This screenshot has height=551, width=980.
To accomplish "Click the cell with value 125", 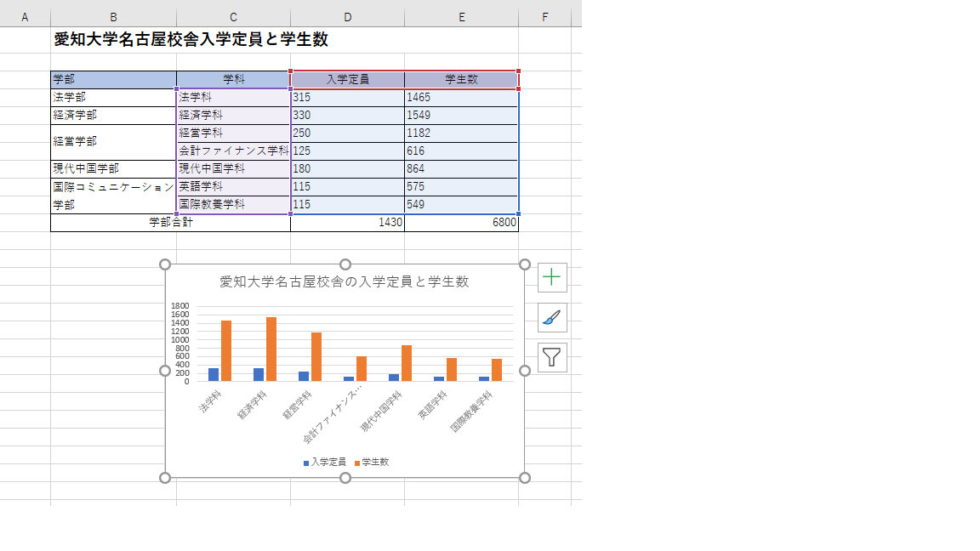I will point(347,151).
